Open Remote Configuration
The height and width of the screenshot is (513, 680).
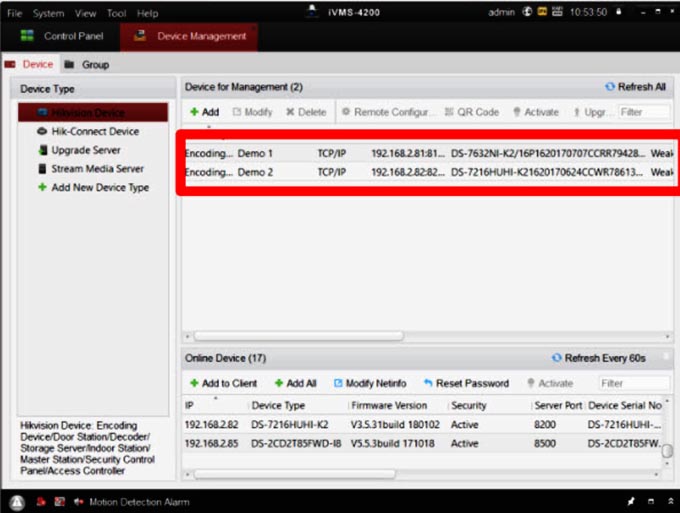coord(387,112)
